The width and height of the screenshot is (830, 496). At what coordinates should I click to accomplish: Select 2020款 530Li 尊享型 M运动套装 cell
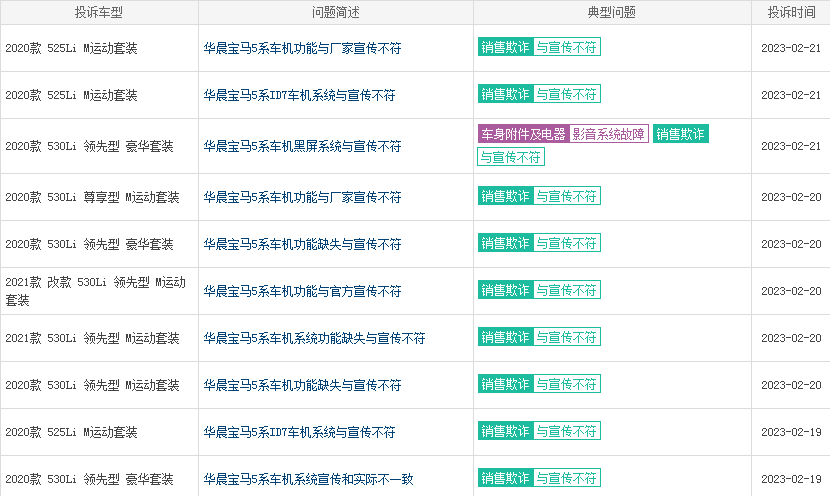point(99,197)
